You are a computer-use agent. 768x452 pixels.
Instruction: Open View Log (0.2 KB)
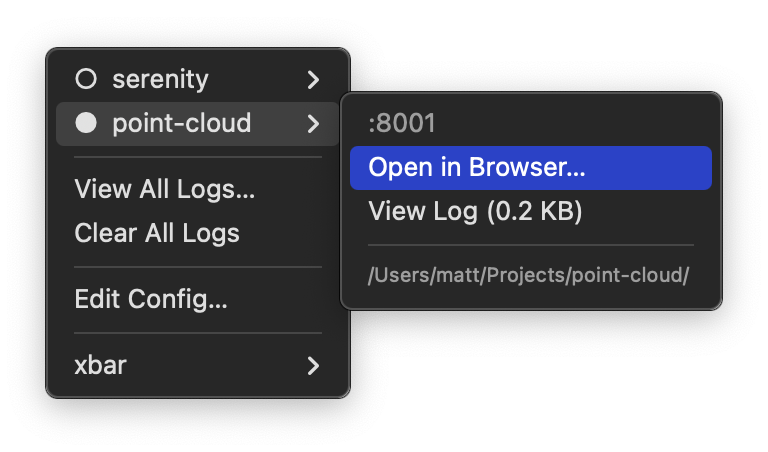475,211
